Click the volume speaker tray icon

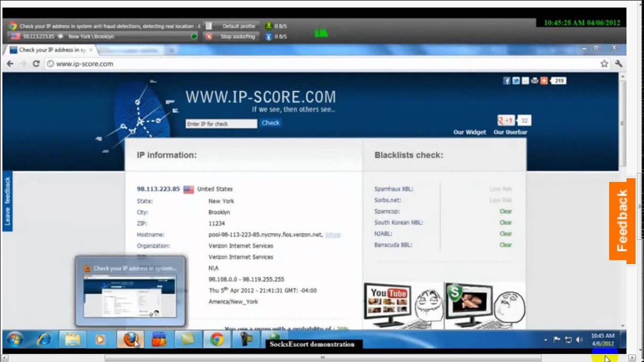[579, 339]
